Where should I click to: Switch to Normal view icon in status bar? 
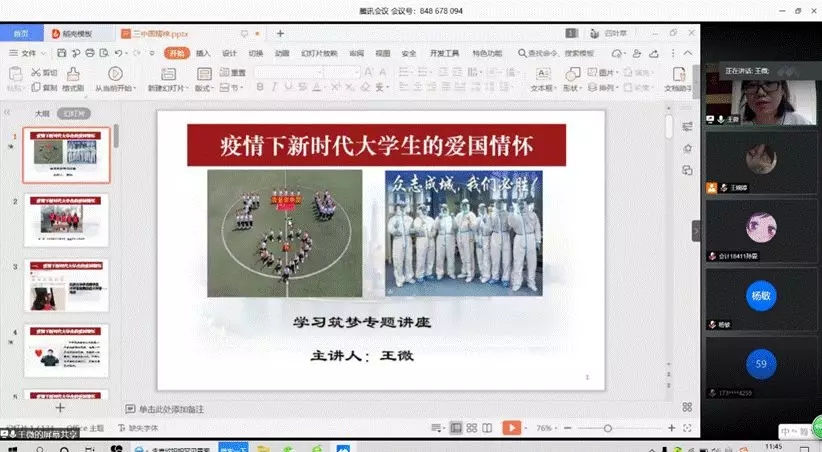(456, 428)
